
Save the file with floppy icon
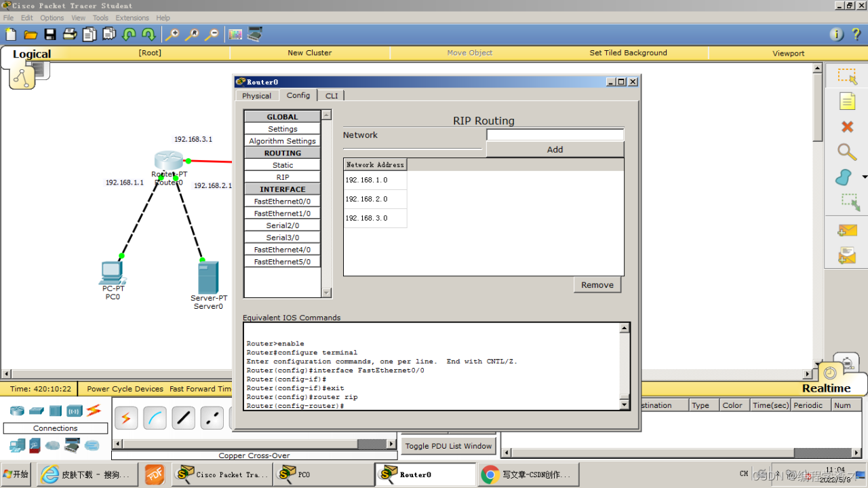pyautogui.click(x=50, y=35)
